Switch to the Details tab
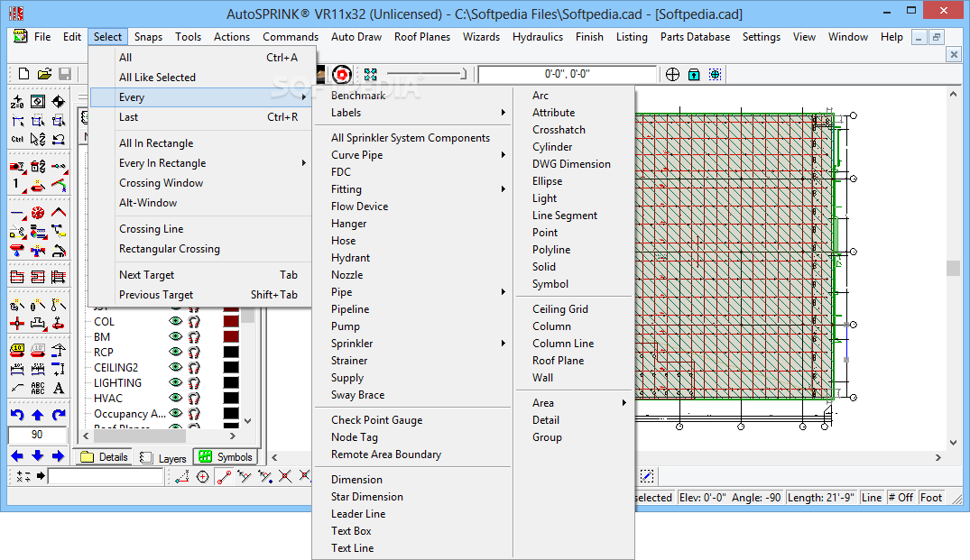The width and height of the screenshot is (970, 560). coord(106,457)
